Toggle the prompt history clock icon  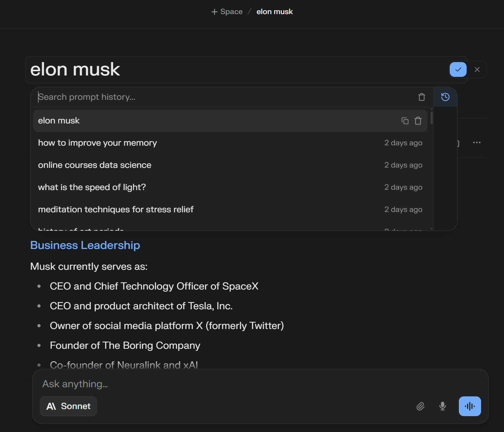[445, 97]
